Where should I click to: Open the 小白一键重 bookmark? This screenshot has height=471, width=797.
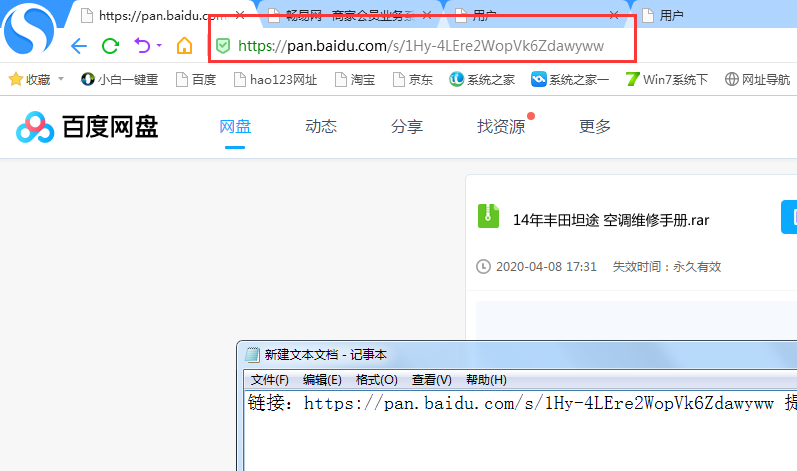point(119,80)
